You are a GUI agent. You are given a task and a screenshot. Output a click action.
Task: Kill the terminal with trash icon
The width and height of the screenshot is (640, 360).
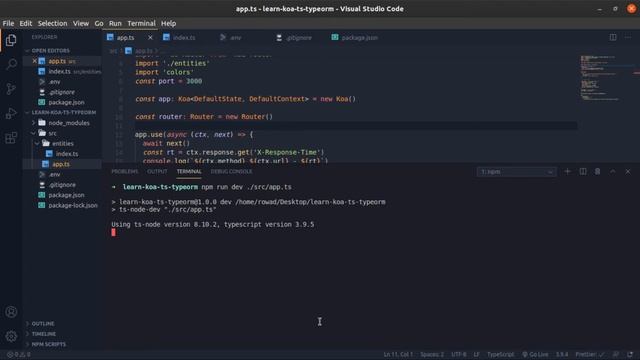coord(598,171)
